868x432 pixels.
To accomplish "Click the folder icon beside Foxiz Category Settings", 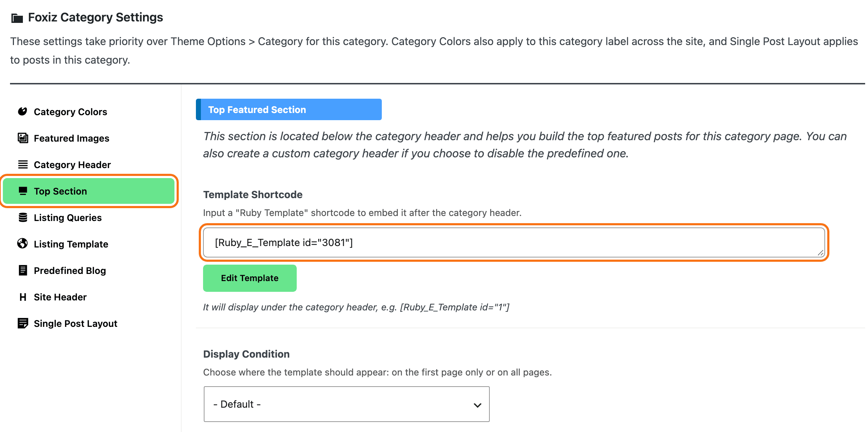I will (x=17, y=18).
